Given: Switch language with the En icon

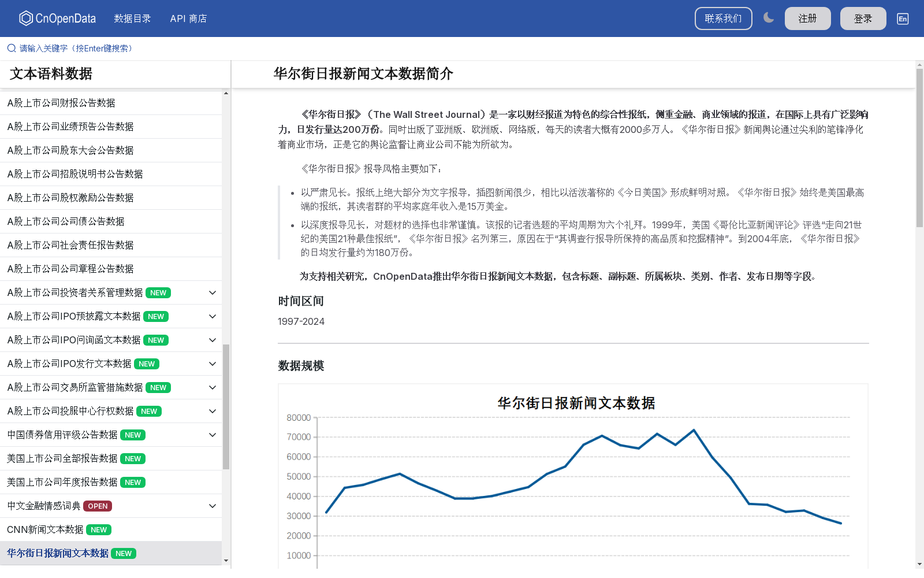Looking at the screenshot, I should [903, 18].
